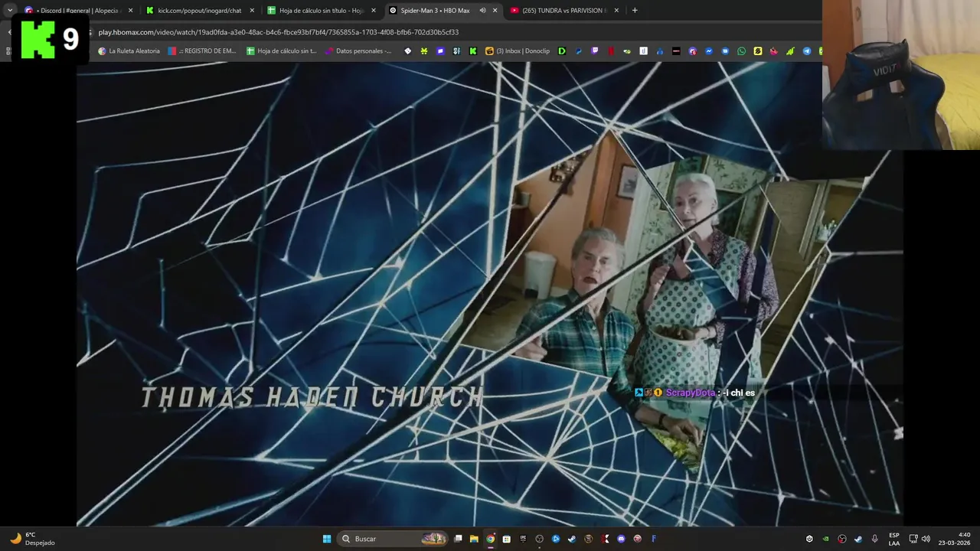
Task: Open Hoja de cálculo sin t... bookmark
Action: click(x=281, y=51)
